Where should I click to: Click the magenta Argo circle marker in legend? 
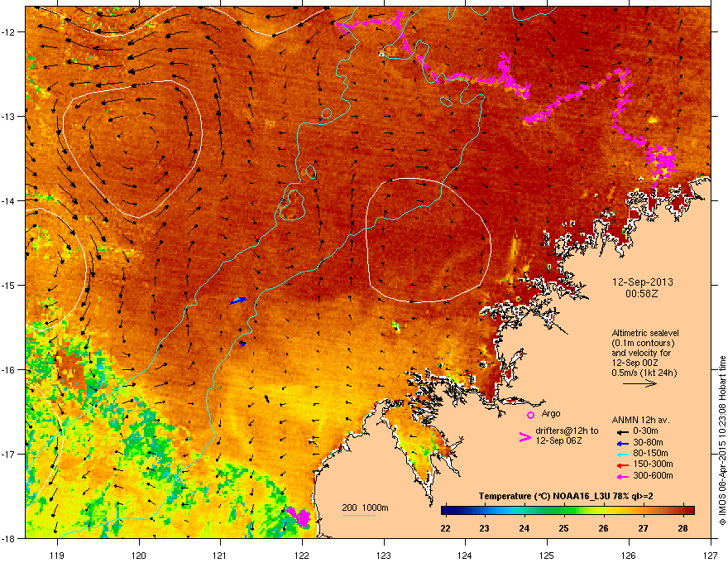530,415
